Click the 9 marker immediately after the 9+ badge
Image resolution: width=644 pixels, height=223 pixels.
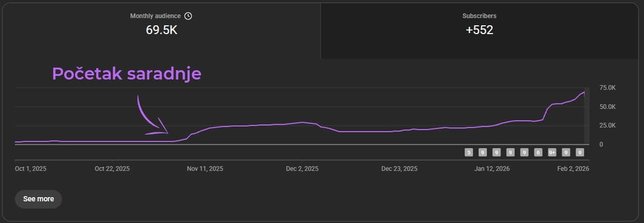(x=566, y=152)
